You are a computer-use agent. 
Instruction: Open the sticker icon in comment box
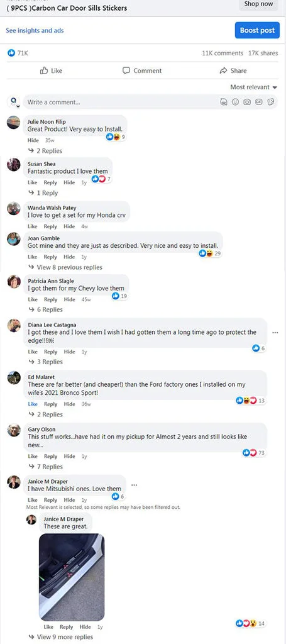[271, 103]
